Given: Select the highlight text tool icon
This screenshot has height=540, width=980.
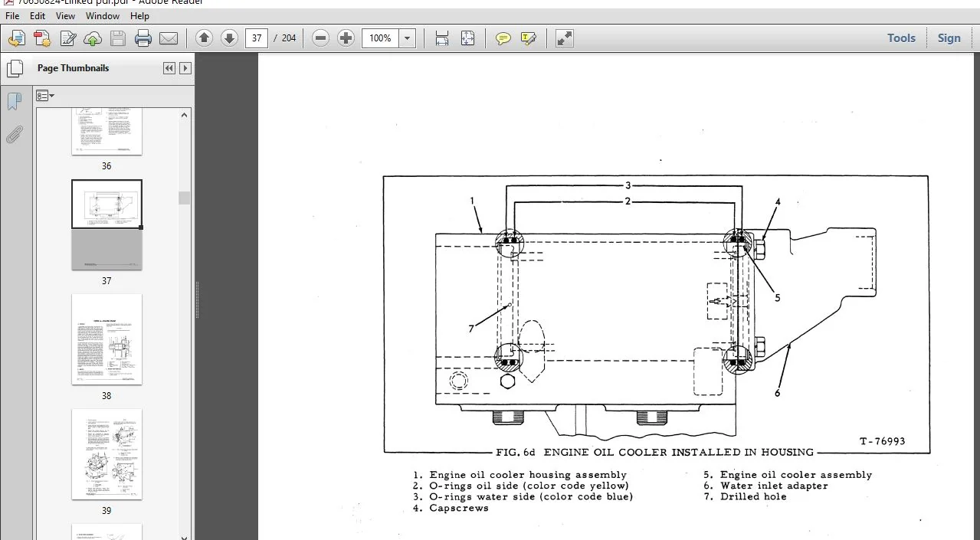Looking at the screenshot, I should [529, 38].
